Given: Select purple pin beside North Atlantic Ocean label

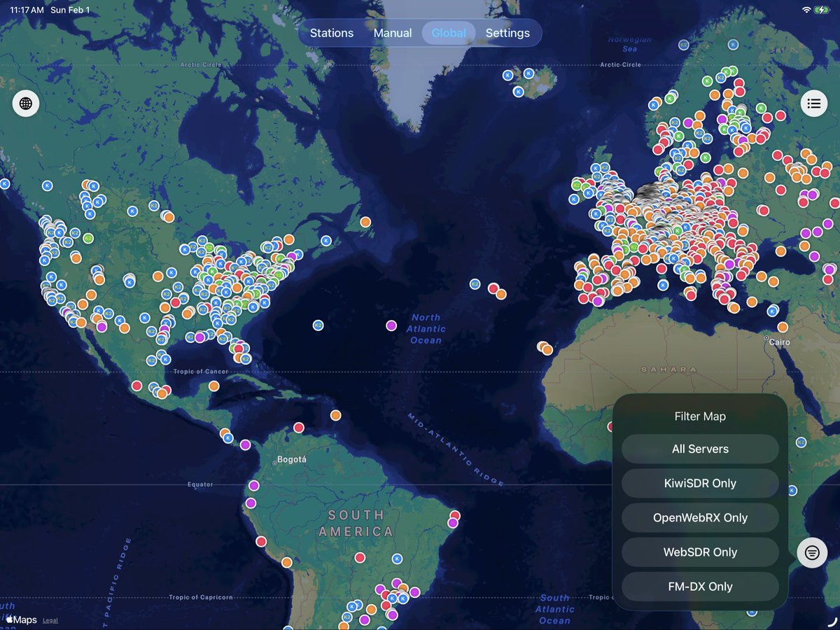Looking at the screenshot, I should [x=391, y=325].
